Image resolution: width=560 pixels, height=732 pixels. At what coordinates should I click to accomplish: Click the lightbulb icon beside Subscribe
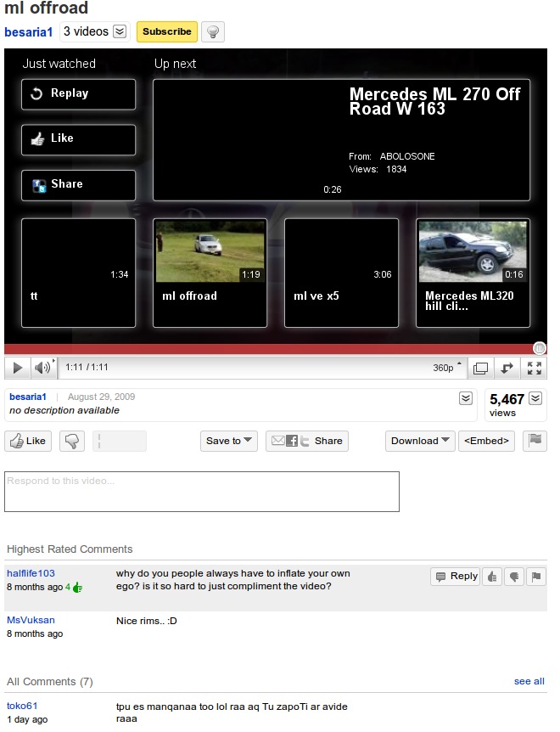pyautogui.click(x=213, y=31)
